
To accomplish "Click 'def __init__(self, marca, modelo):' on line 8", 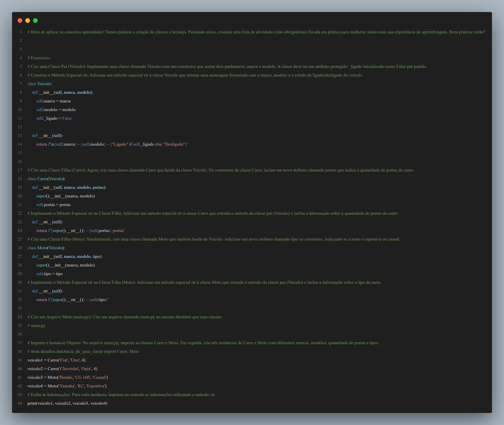I will tap(62, 92).
